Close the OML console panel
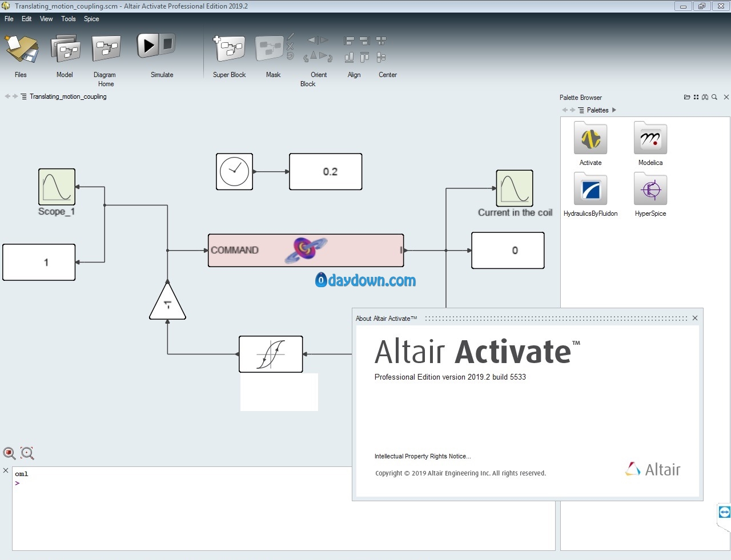731x560 pixels. (x=6, y=470)
